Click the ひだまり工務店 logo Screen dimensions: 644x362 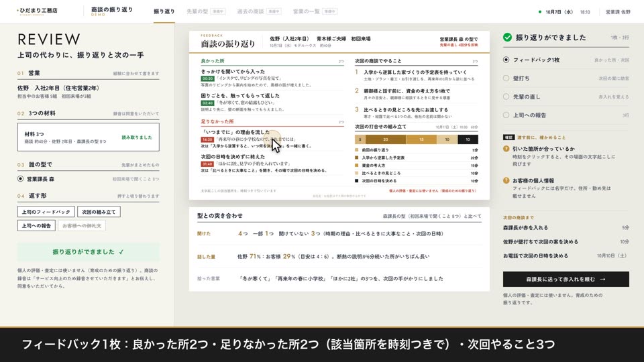pos(37,11)
